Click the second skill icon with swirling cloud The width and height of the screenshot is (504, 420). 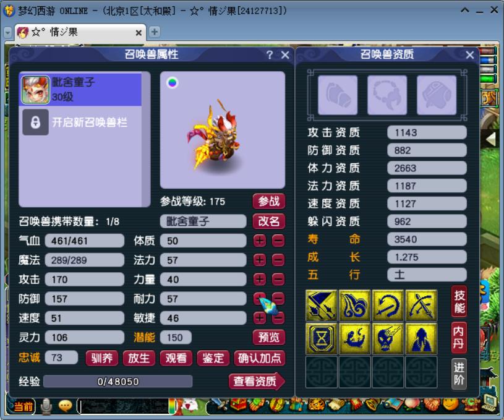pos(354,305)
